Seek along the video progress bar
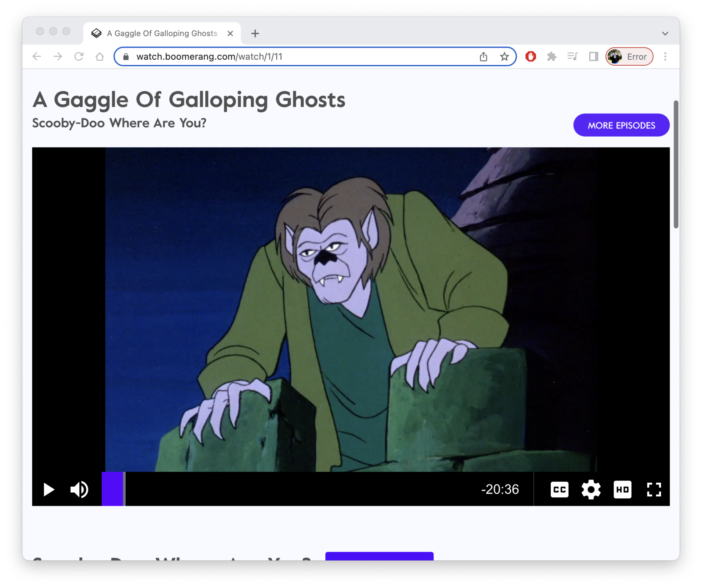The width and height of the screenshot is (702, 588). pyautogui.click(x=317, y=489)
